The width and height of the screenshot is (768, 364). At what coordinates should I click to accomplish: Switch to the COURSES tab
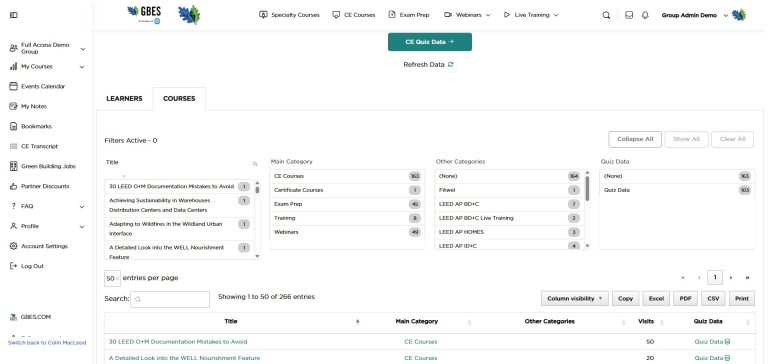179,98
